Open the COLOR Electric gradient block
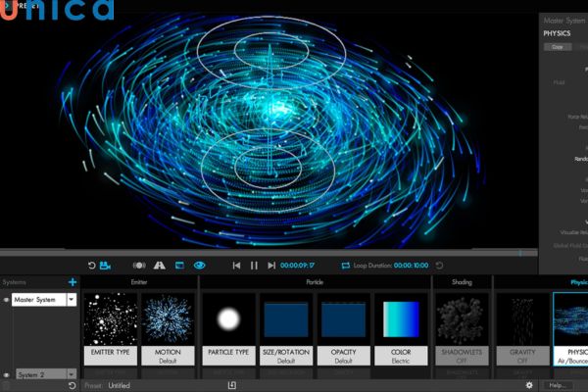Screen dimensions: 588x392 coord(401,329)
